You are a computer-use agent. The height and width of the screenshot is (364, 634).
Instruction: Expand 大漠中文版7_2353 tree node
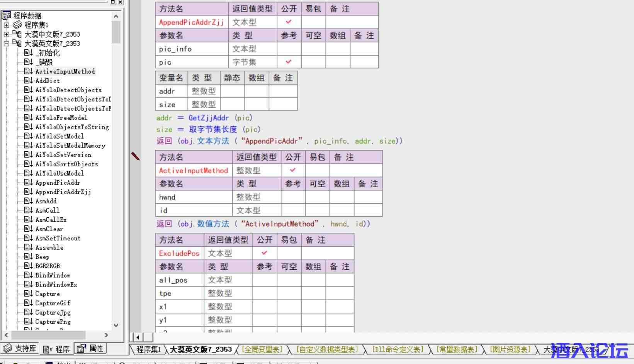(6, 34)
